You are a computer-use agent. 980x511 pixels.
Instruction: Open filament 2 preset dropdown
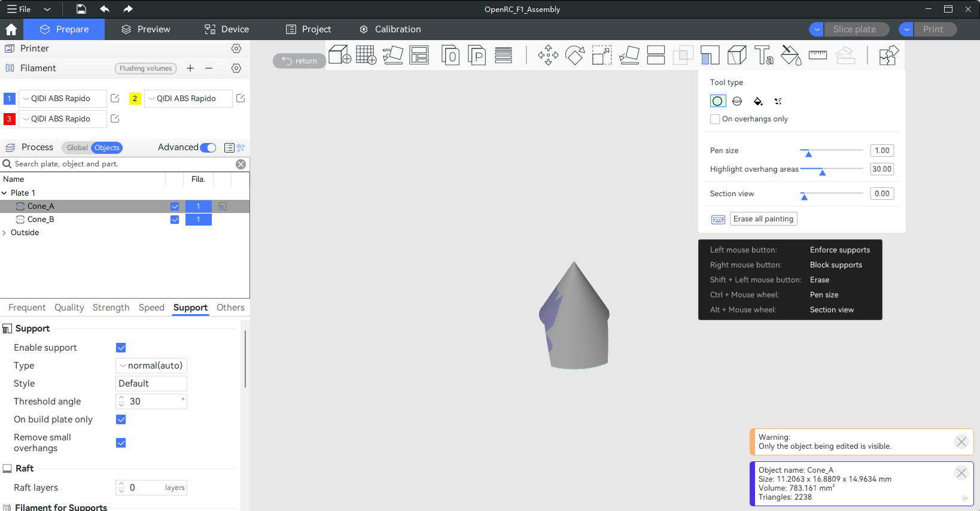[187, 99]
